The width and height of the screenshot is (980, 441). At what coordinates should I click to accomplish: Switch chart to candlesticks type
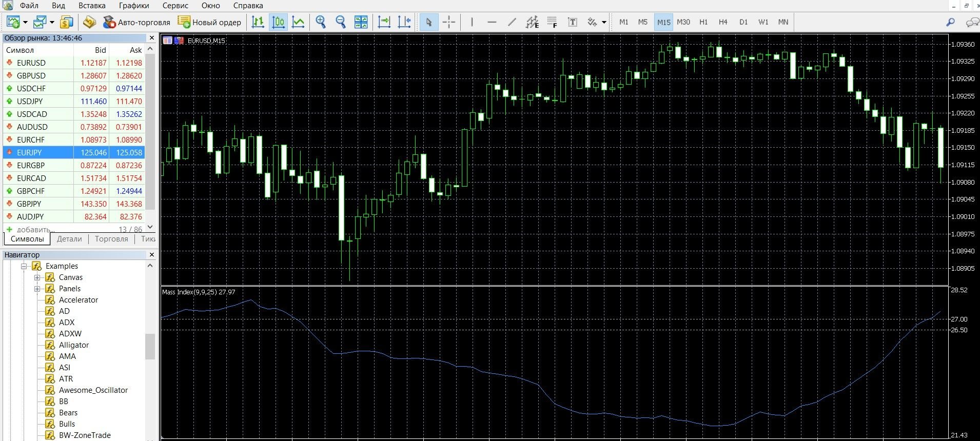pos(278,22)
